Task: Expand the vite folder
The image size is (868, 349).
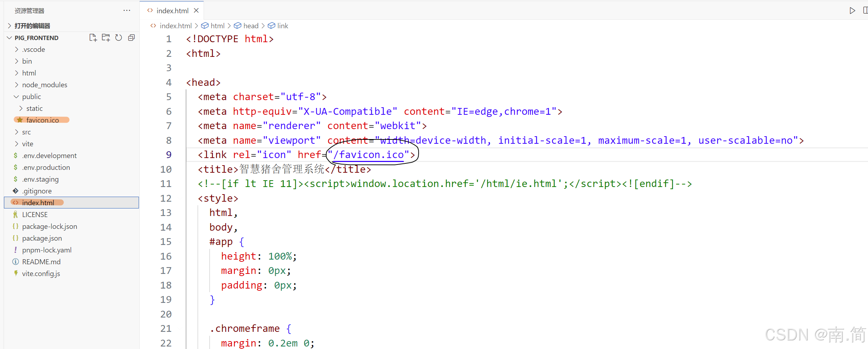Action: point(71,144)
